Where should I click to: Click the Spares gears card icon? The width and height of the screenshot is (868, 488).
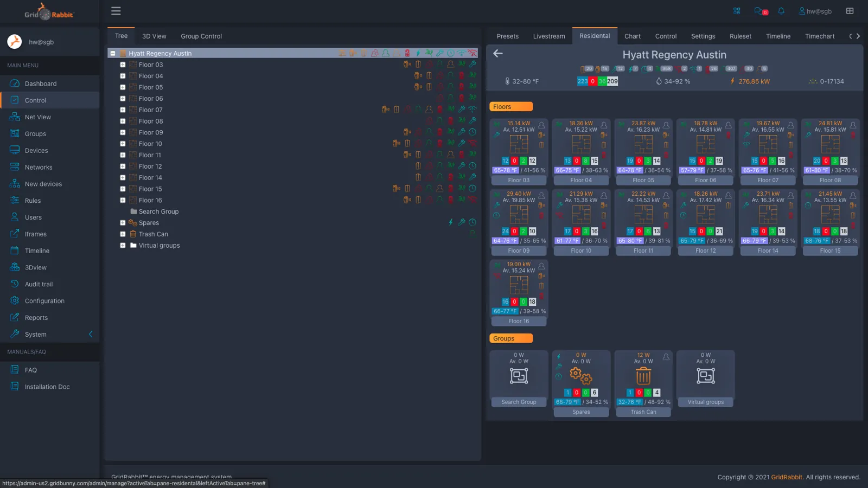pos(581,376)
